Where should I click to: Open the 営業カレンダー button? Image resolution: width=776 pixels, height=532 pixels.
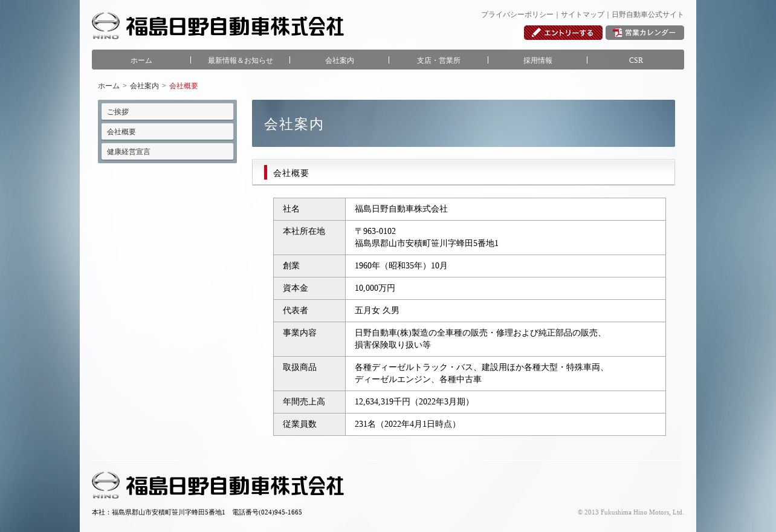coord(645,33)
